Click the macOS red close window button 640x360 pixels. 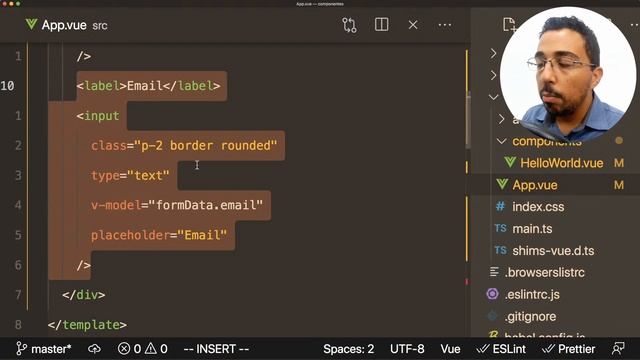3,3
